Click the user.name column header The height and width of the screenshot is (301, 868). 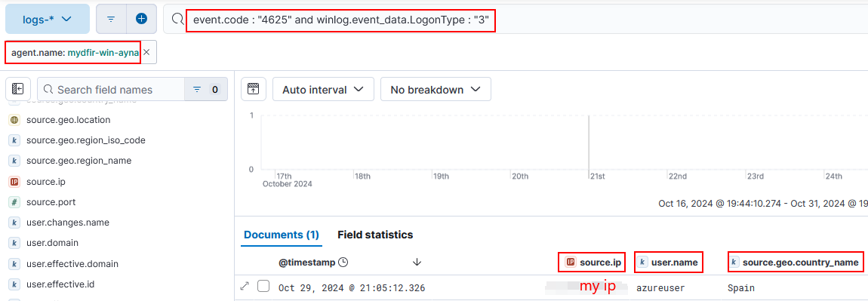point(669,263)
